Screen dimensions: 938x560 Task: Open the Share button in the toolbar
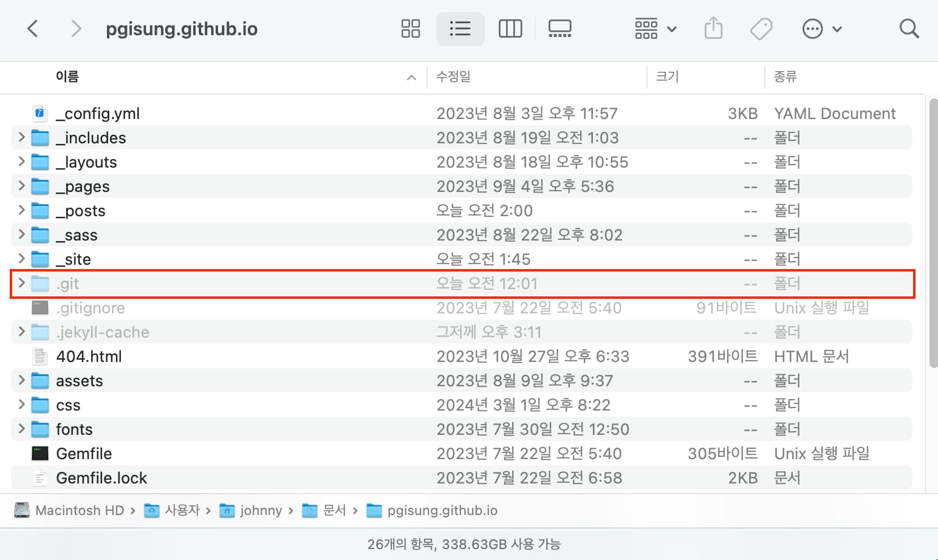(713, 29)
